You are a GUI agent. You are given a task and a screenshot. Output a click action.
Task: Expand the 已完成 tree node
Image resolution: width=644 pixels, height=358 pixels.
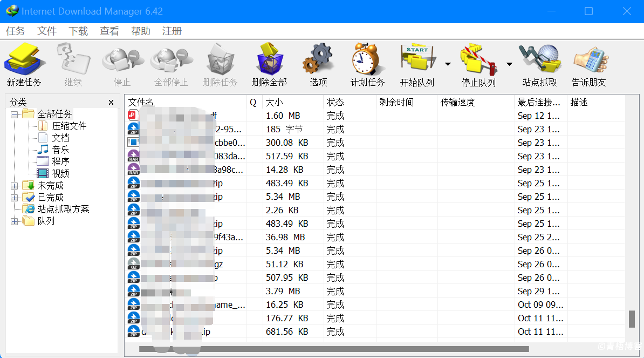[x=14, y=198]
